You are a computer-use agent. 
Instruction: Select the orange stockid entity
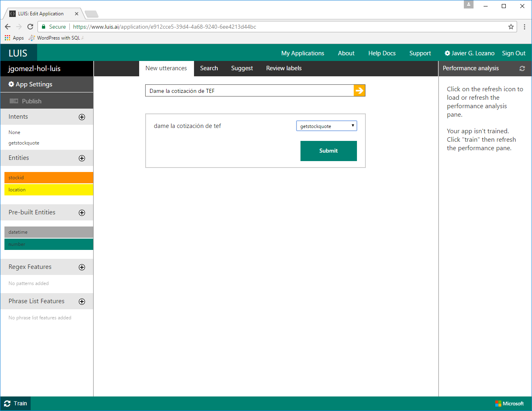49,178
